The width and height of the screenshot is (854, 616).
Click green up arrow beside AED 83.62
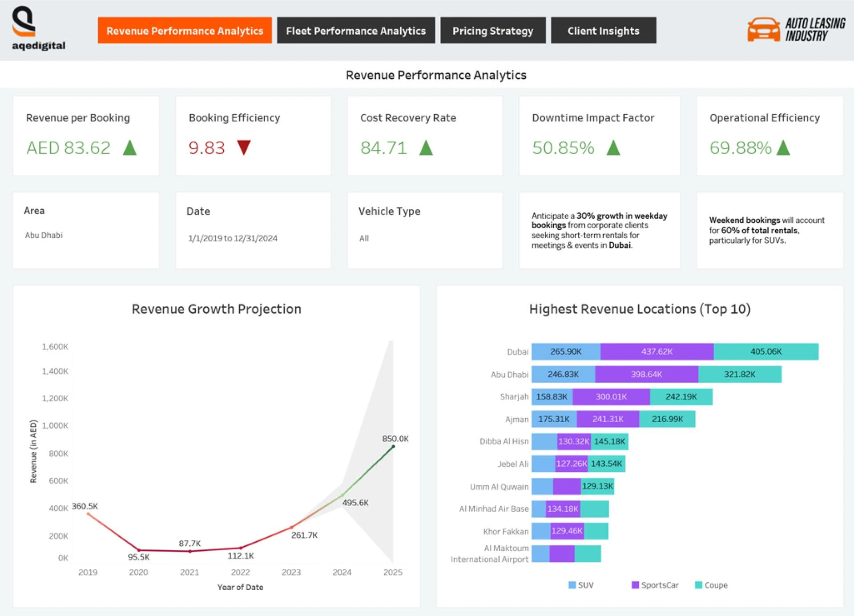130,148
